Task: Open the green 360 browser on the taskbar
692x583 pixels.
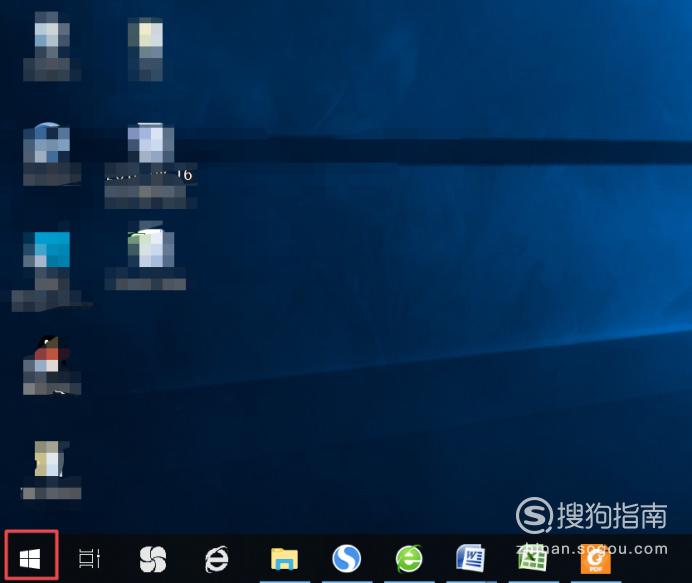Action: (409, 559)
